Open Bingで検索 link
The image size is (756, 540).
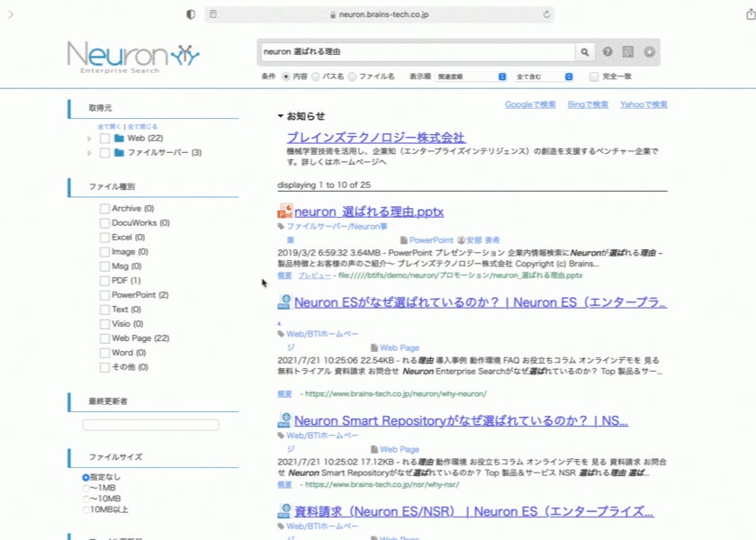(x=588, y=104)
